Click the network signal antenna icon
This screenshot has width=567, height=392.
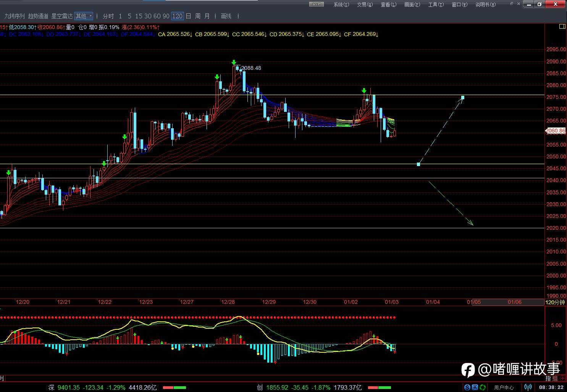pos(528,387)
